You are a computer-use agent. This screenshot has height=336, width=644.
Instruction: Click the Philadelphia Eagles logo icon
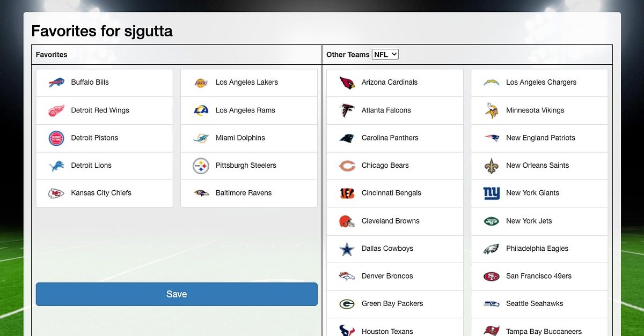pyautogui.click(x=492, y=248)
